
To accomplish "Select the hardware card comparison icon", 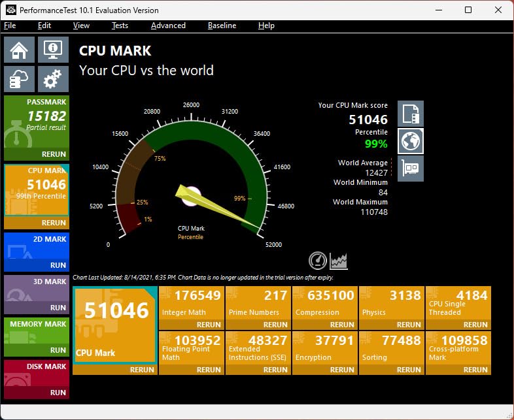I will click(x=411, y=169).
